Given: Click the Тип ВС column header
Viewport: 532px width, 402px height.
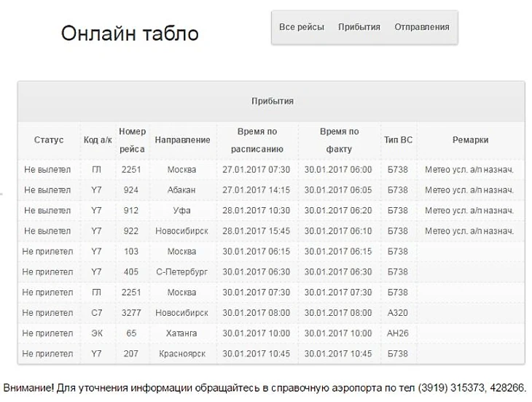Looking at the screenshot, I should pyautogui.click(x=399, y=140).
